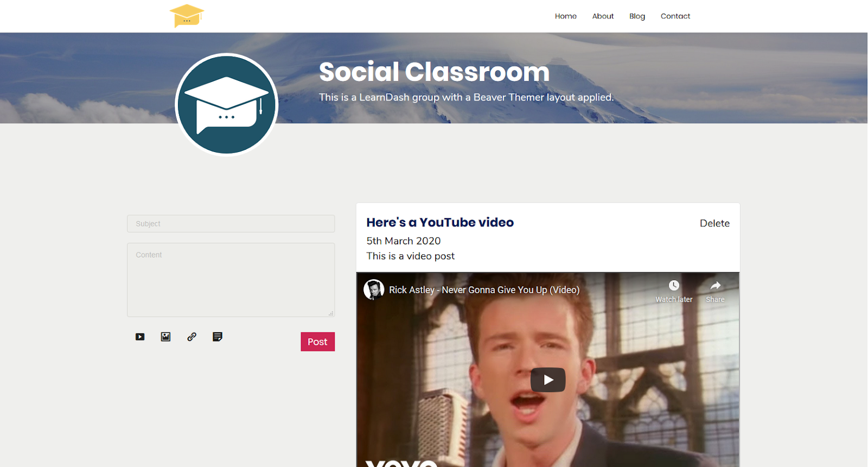The width and height of the screenshot is (868, 467).
Task: Click the Social Classroom group avatar
Action: click(x=227, y=104)
